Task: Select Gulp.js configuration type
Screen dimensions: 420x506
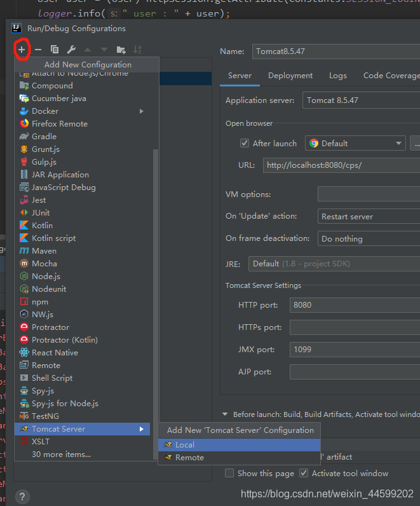Action: tap(82, 162)
